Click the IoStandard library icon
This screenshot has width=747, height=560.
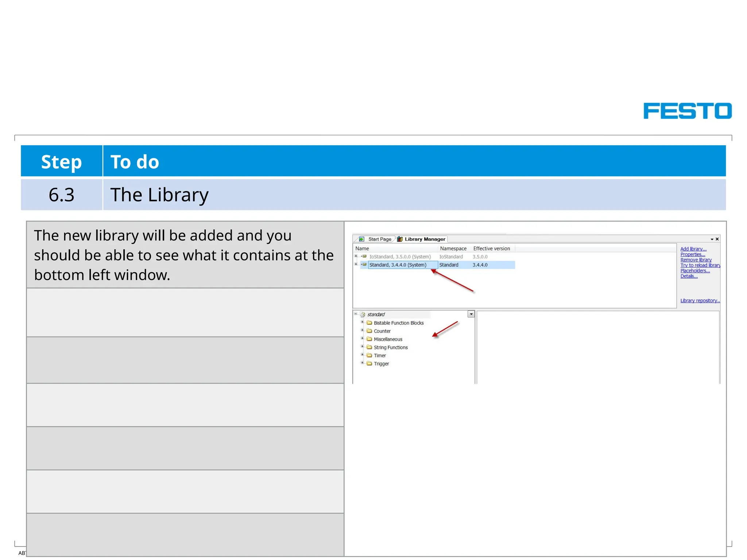(364, 256)
